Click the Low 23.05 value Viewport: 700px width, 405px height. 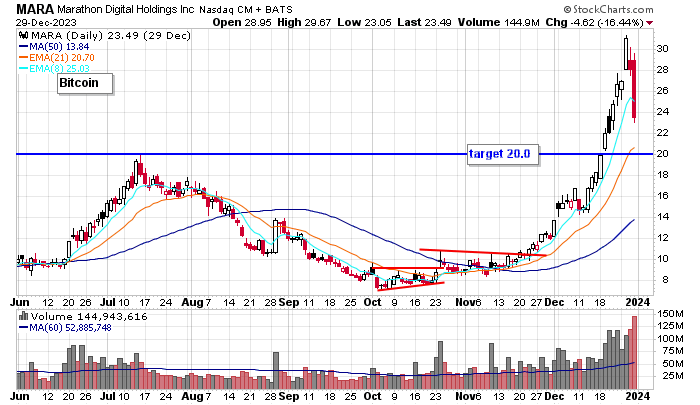(x=364, y=22)
